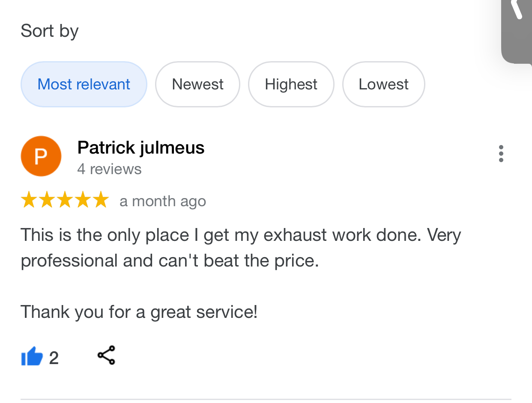This screenshot has width=532, height=403.
Task: Select the Most relevant sort chip
Action: point(84,84)
